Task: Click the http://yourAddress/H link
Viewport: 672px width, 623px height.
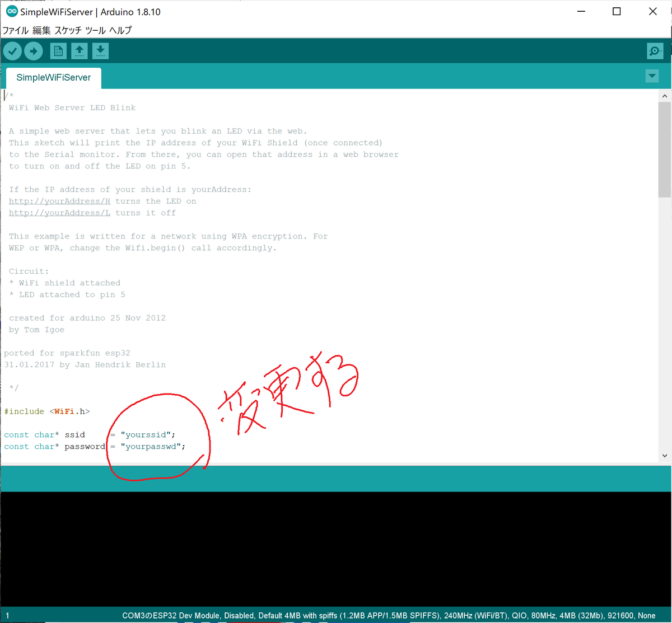Action: 59,200
